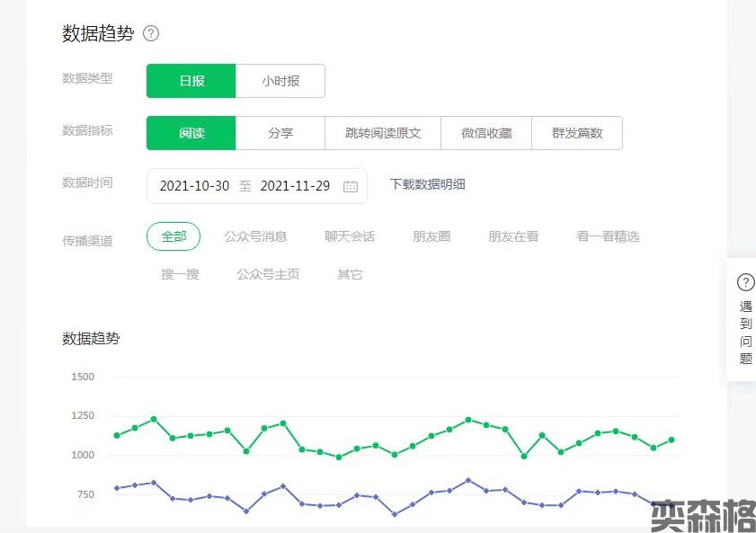Select the 全部 channel filter
Viewport: 756px width, 533px height.
click(x=173, y=236)
